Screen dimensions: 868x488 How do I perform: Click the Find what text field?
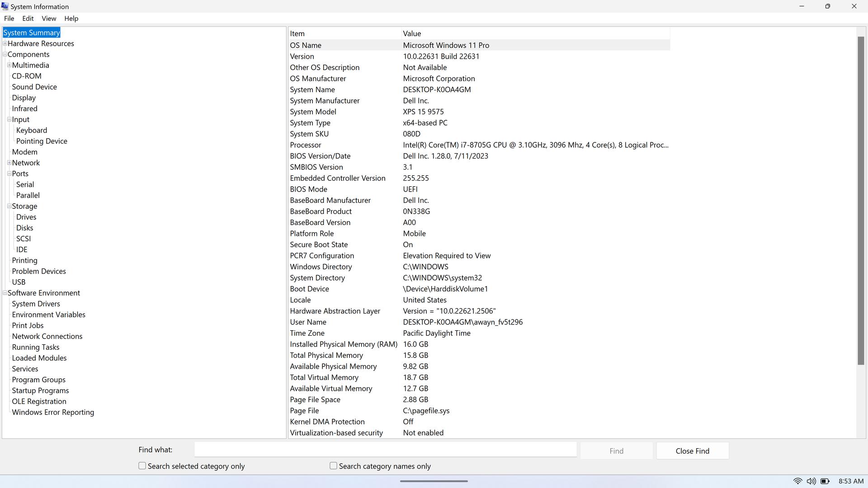point(385,450)
